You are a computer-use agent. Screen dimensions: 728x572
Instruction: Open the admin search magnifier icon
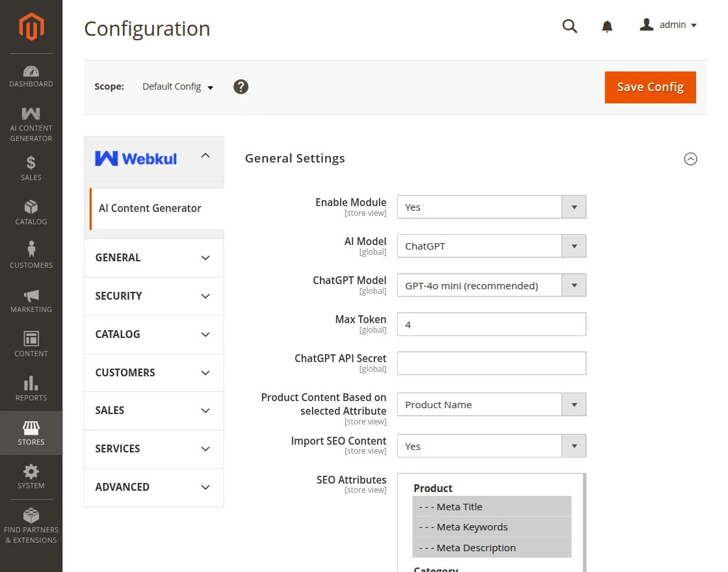click(569, 26)
